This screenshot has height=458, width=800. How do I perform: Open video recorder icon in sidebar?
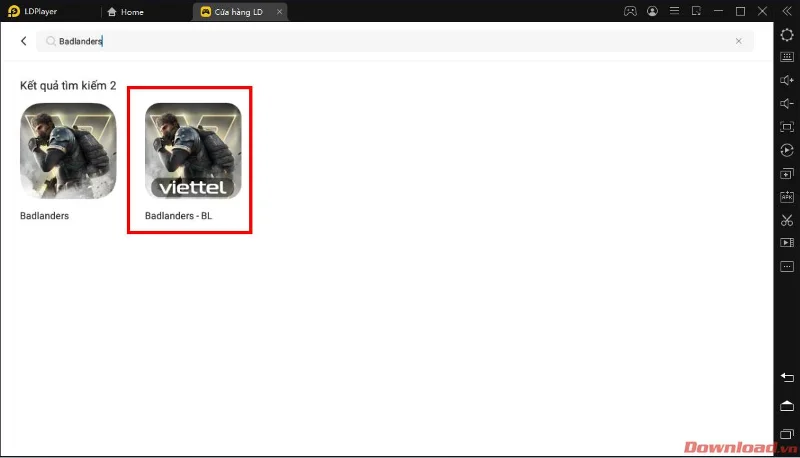pos(787,243)
